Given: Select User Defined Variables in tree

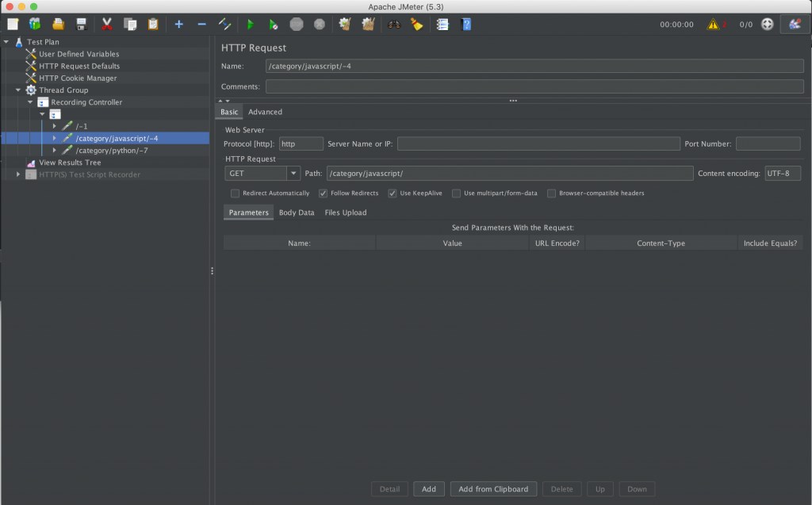Looking at the screenshot, I should pyautogui.click(x=79, y=54).
